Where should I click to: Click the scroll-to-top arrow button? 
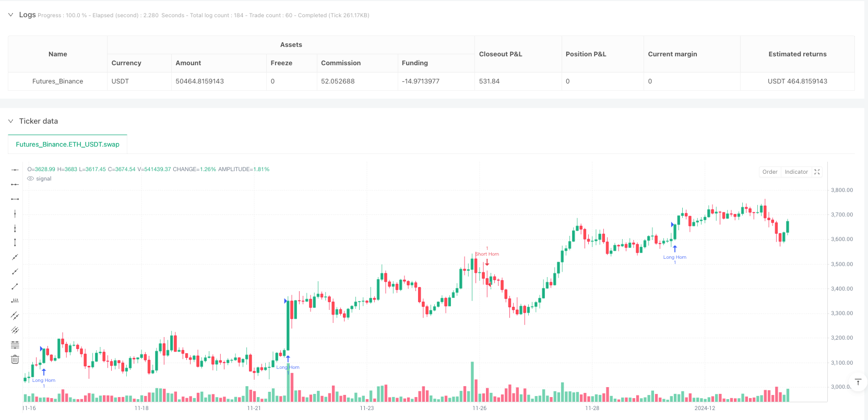(x=858, y=382)
